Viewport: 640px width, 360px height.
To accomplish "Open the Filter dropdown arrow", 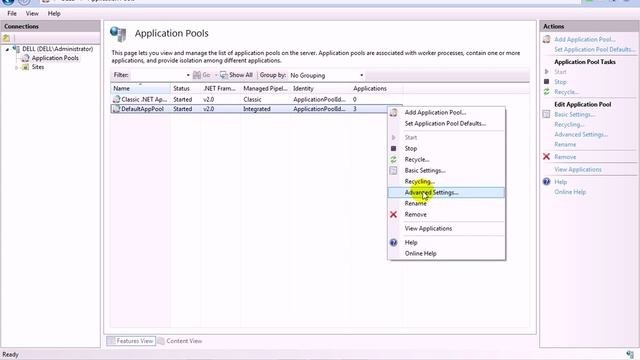I will coord(188,75).
